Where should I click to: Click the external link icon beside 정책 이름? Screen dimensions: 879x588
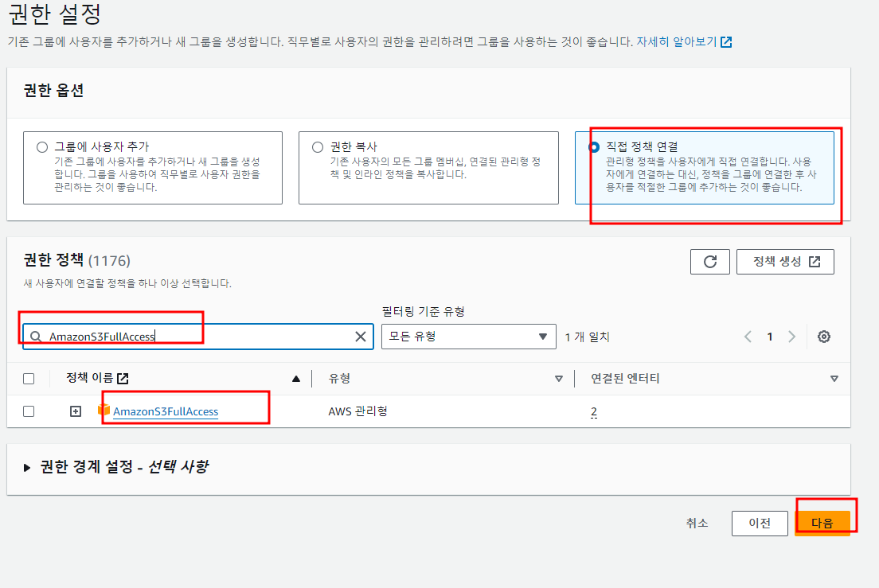123,379
